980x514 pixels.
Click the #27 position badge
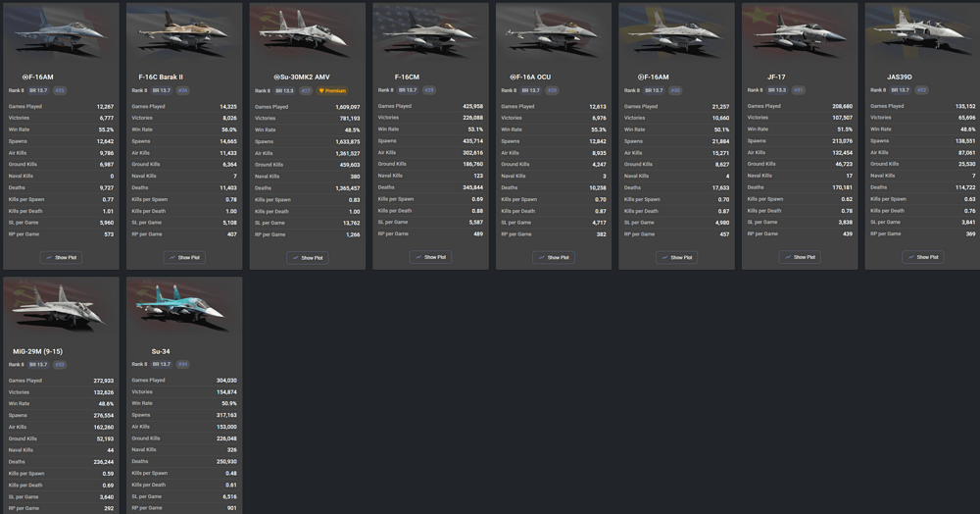point(306,90)
